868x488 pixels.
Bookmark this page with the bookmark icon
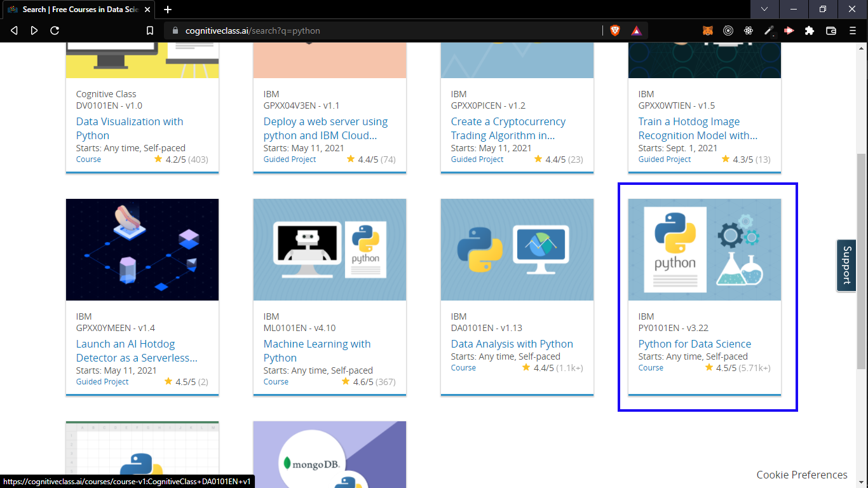tap(150, 30)
